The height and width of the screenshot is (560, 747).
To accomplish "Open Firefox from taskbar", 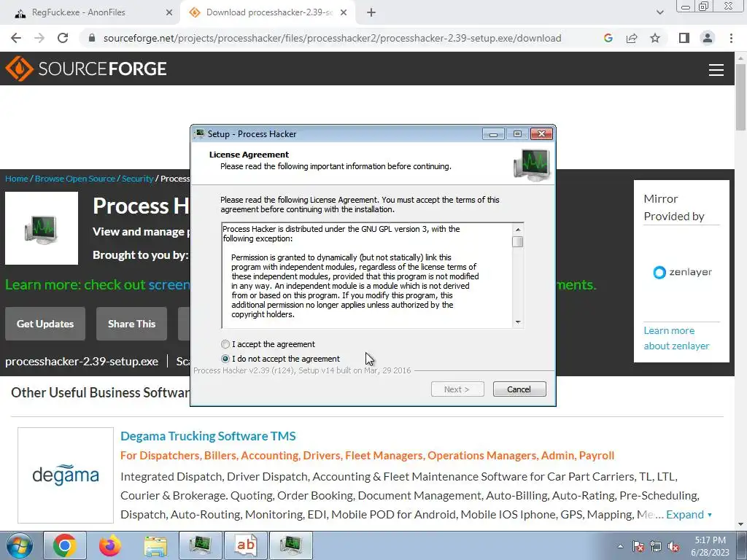I will click(x=110, y=545).
